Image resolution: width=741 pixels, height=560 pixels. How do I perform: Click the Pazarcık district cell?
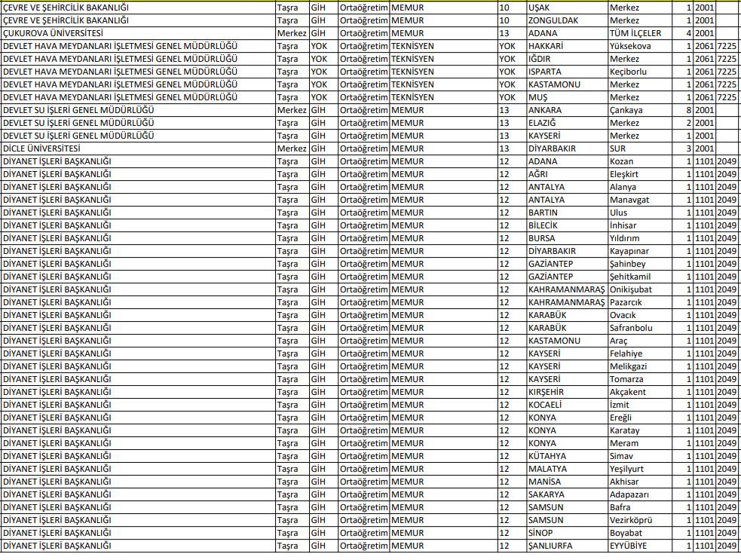pos(640,302)
